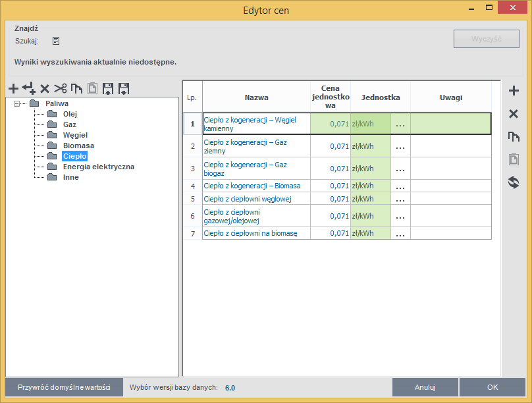Open unit selector for kogeneracji Biomasa row
The width and height of the screenshot is (532, 403).
(400, 186)
